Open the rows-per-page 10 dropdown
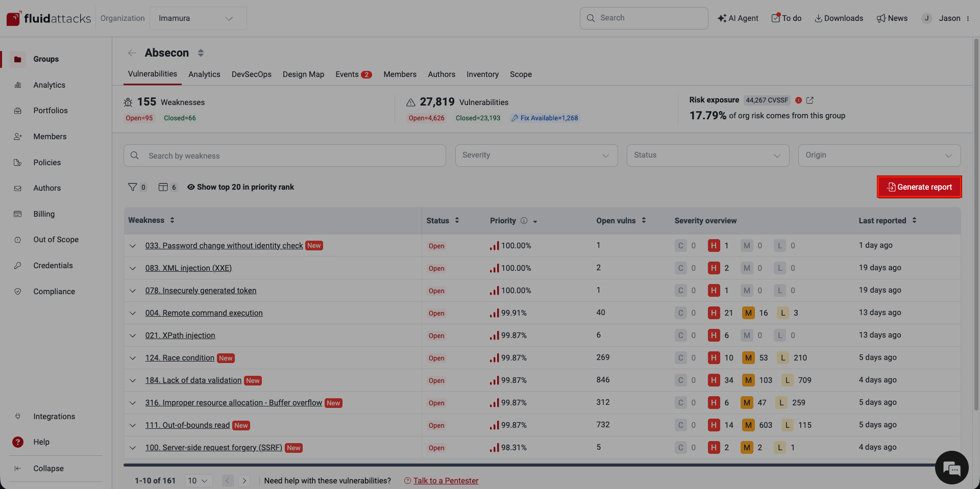Screen dimensions: 980x489 point(198,480)
